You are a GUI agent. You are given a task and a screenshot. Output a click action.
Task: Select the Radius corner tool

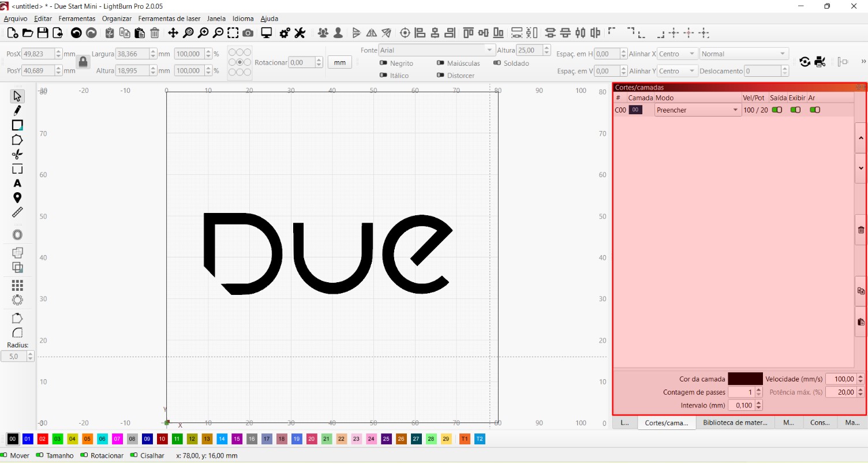pyautogui.click(x=17, y=332)
